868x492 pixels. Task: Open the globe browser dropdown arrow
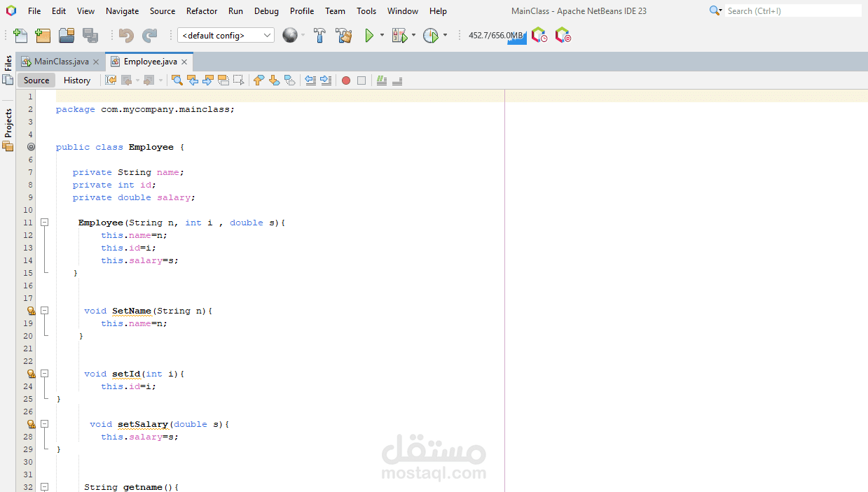click(x=303, y=35)
